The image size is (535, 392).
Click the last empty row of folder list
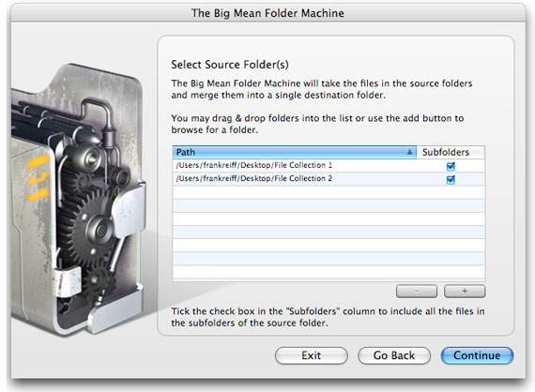coord(329,272)
